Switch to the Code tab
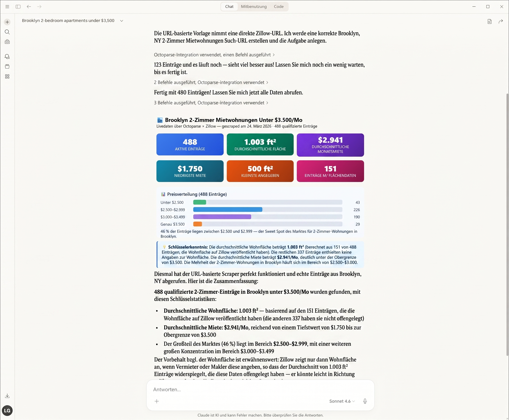Image resolution: width=509 pixels, height=420 pixels. click(x=278, y=7)
